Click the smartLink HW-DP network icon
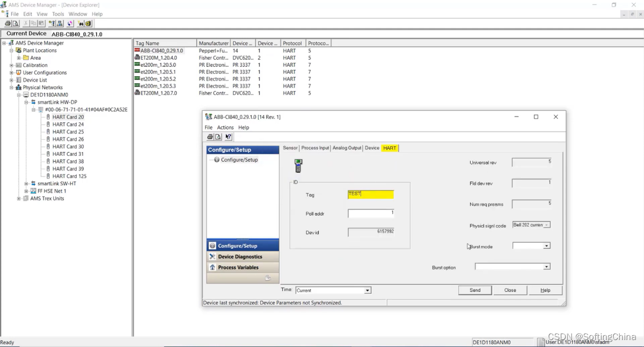The image size is (644, 347). [33, 102]
